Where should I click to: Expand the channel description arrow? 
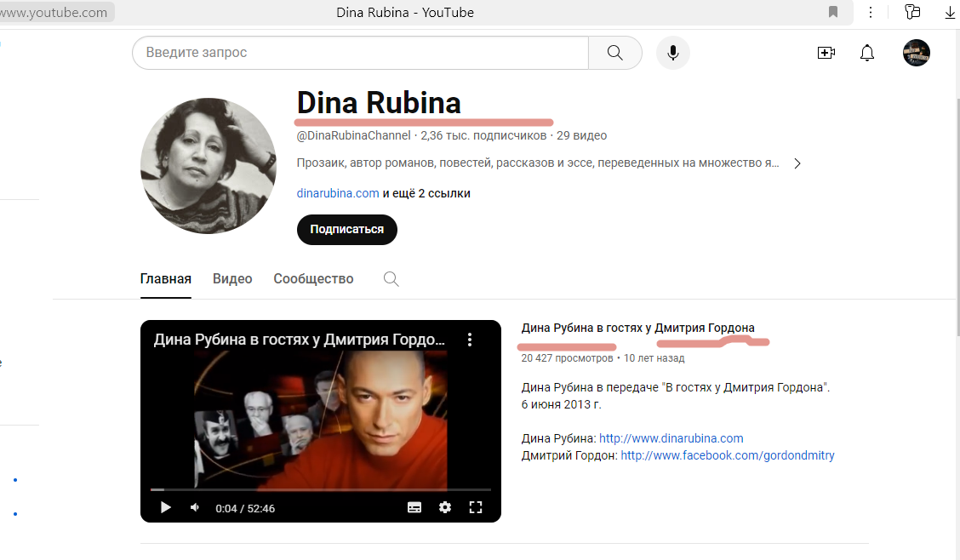[797, 163]
